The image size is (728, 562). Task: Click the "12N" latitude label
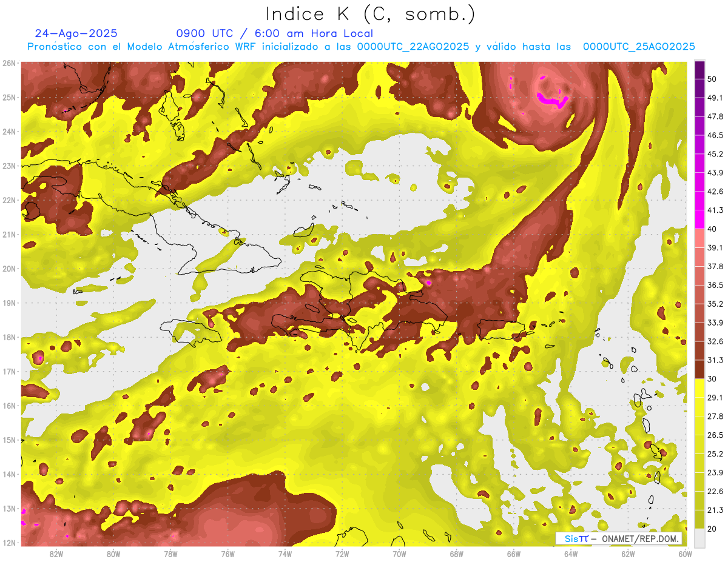tap(9, 543)
